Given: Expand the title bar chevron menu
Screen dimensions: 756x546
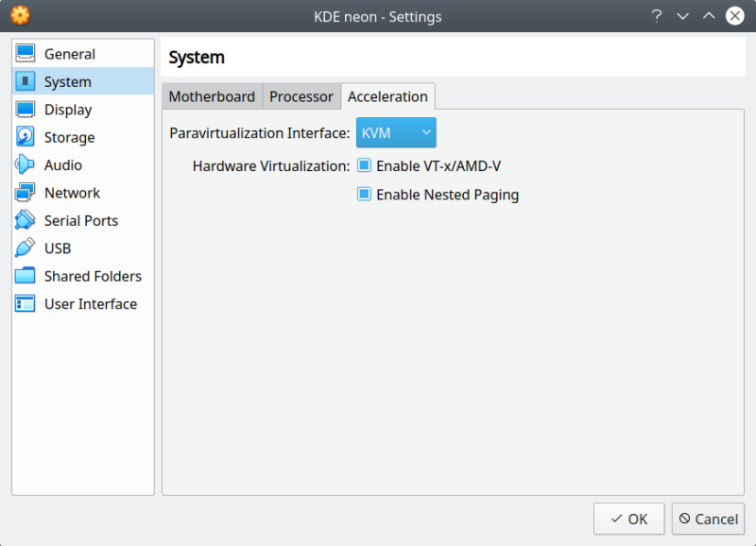Looking at the screenshot, I should tap(682, 16).
